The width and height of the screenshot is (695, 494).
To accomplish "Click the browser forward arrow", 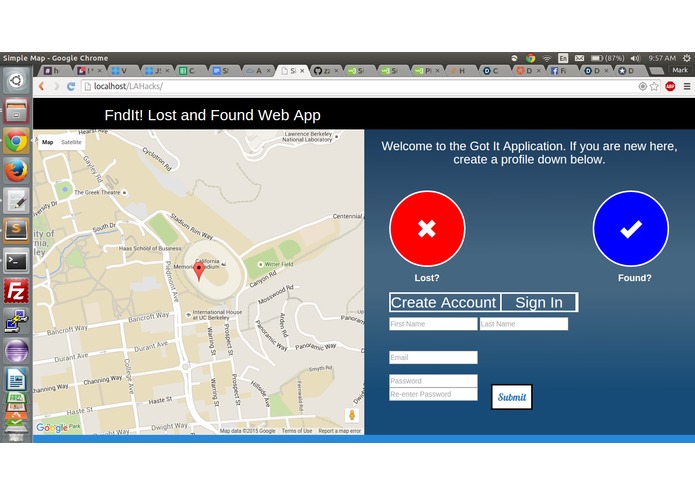I will pyautogui.click(x=56, y=86).
